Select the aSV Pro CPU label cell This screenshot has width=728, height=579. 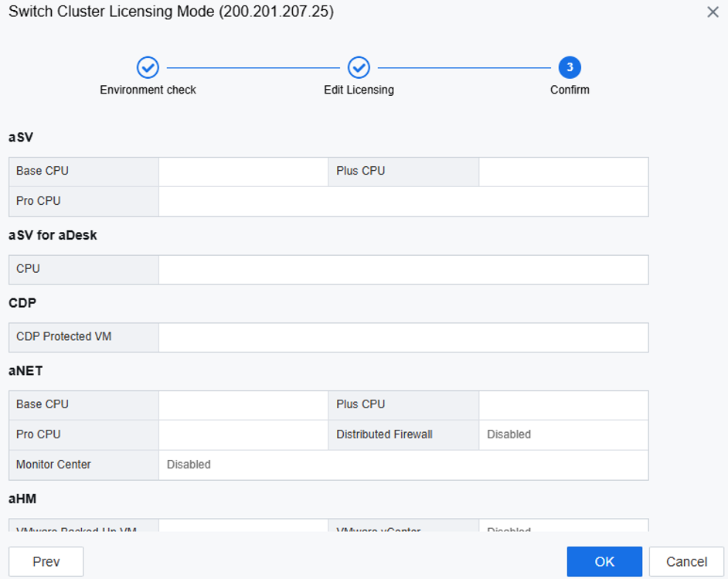click(x=83, y=202)
